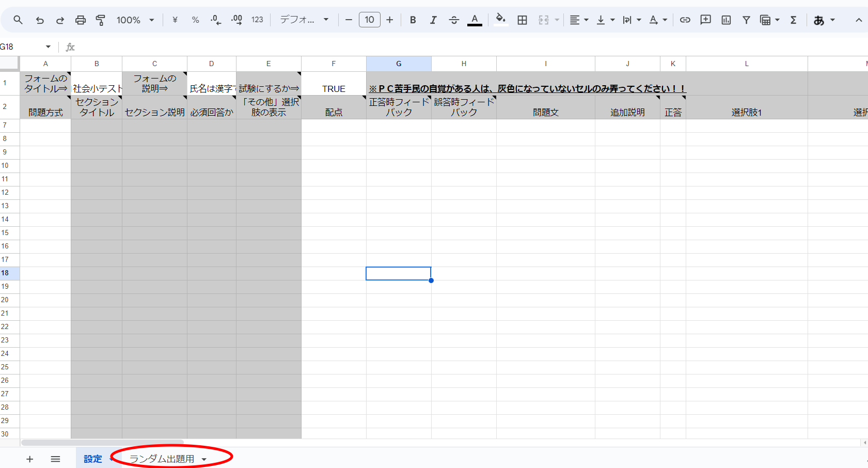Screen dimensions: 868x468
Task: Open the name box dropdown
Action: click(x=48, y=46)
